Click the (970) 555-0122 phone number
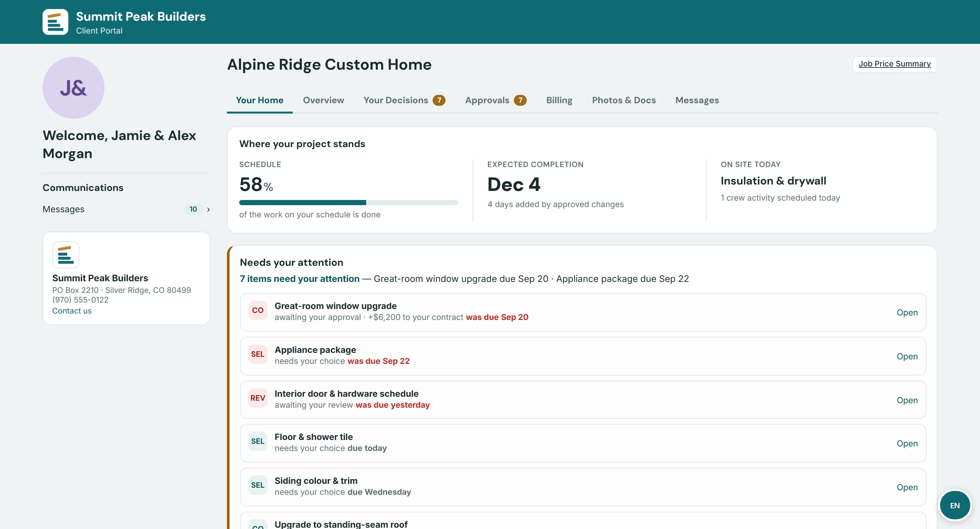980x529 pixels. 80,300
